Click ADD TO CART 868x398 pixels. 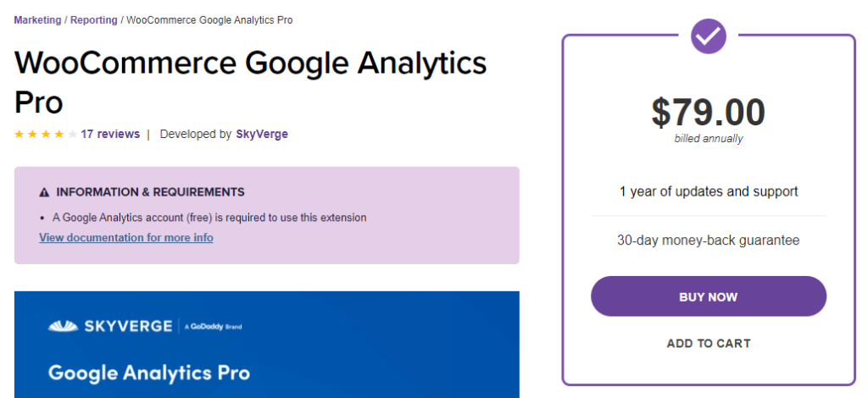coord(709,343)
